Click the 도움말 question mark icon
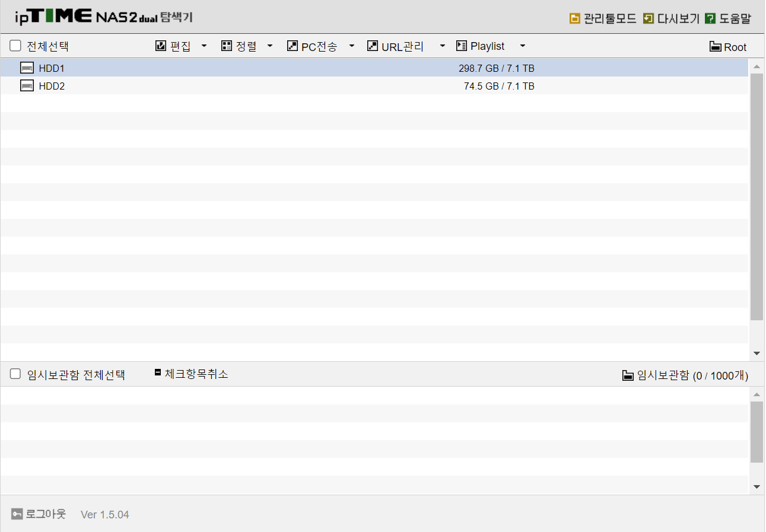The height and width of the screenshot is (532, 766). 710,18
